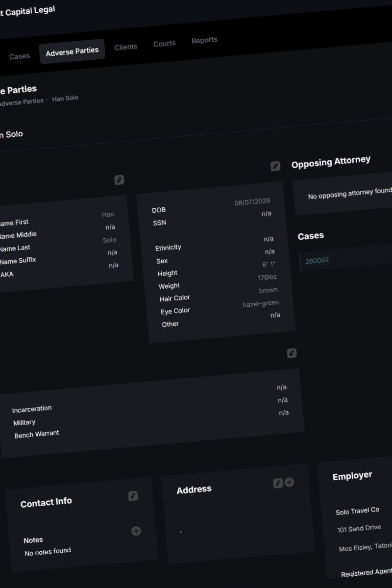The image size is (392, 588).
Task: Click the Eye Color value hazel-green
Action: pos(261,304)
